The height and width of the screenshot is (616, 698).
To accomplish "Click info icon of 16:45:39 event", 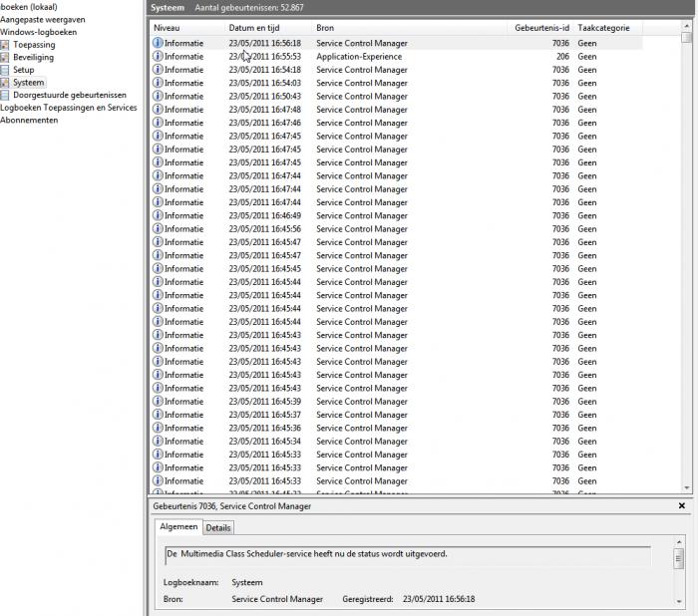I will (158, 401).
